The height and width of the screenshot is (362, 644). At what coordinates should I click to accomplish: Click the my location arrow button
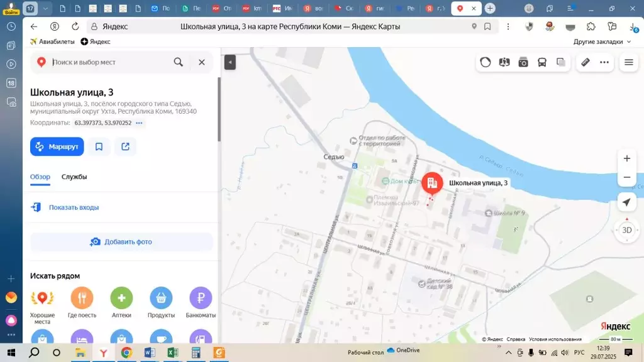(x=627, y=202)
